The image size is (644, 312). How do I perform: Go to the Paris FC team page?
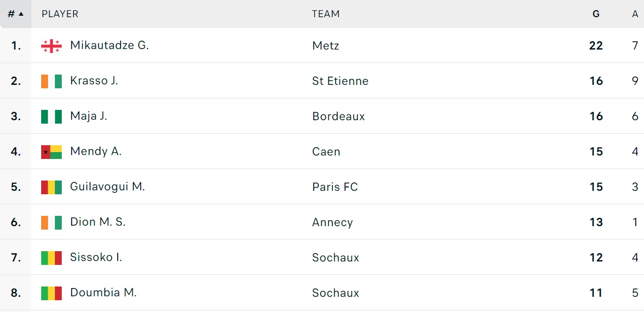point(335,187)
